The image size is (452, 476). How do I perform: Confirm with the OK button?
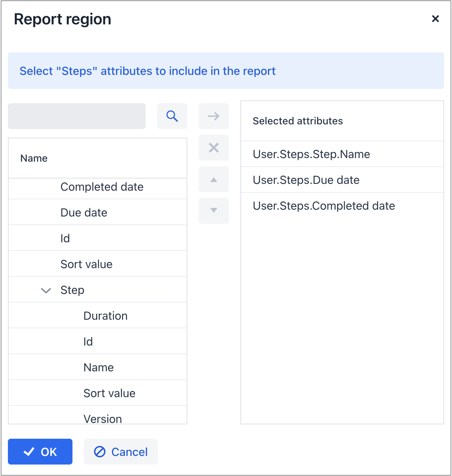[x=40, y=452]
